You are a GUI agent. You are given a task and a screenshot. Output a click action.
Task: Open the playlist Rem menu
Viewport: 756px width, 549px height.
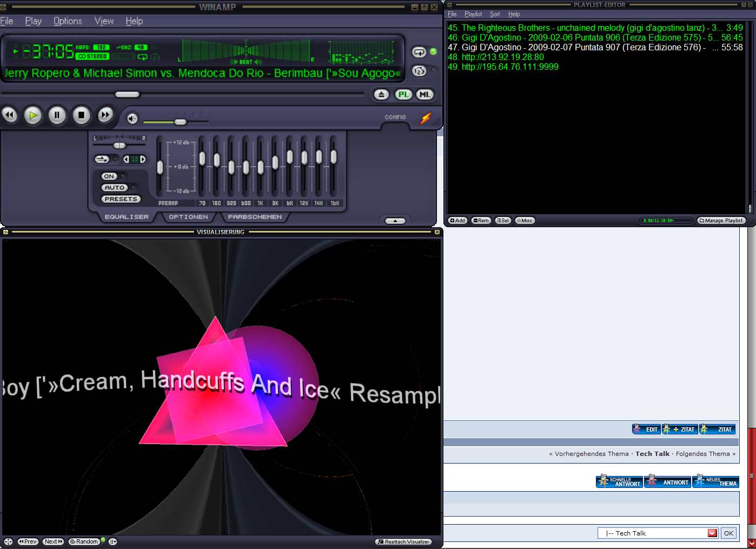481,221
